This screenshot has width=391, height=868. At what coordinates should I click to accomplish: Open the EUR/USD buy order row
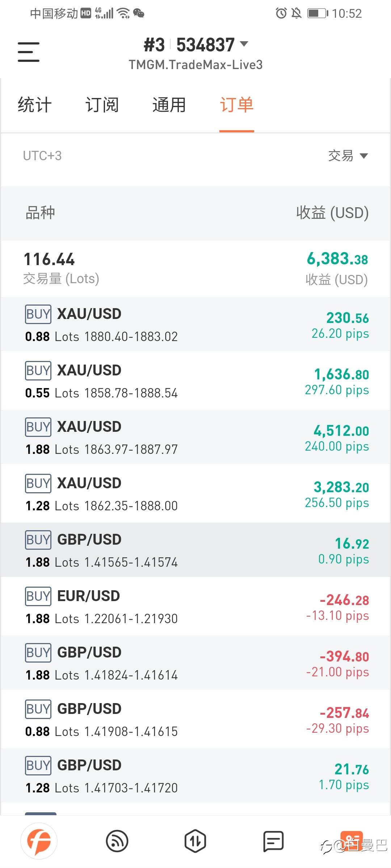(195, 607)
